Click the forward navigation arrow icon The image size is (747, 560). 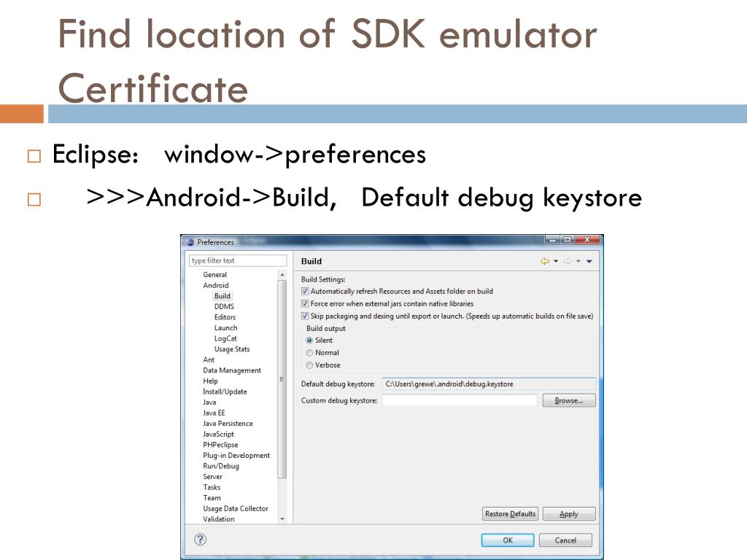[567, 261]
